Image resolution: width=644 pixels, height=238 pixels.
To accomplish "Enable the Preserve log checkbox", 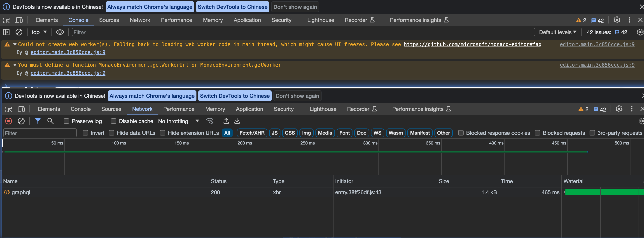I will [66, 121].
